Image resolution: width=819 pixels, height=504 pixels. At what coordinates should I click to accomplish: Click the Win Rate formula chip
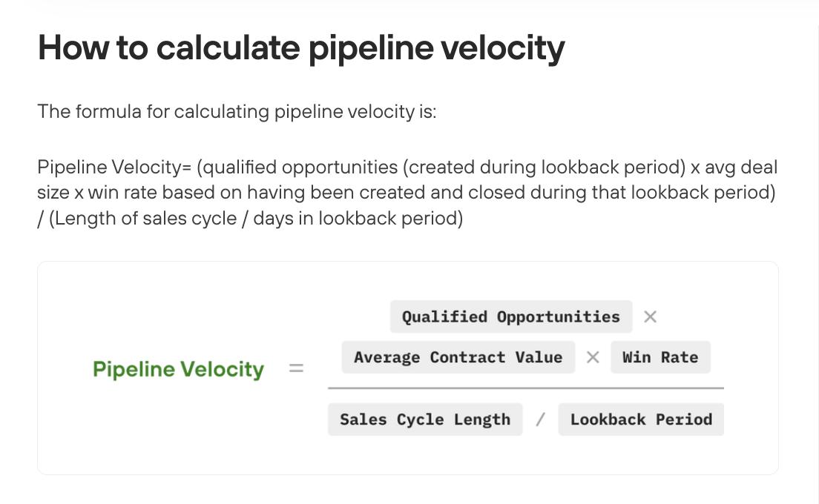[x=660, y=357]
